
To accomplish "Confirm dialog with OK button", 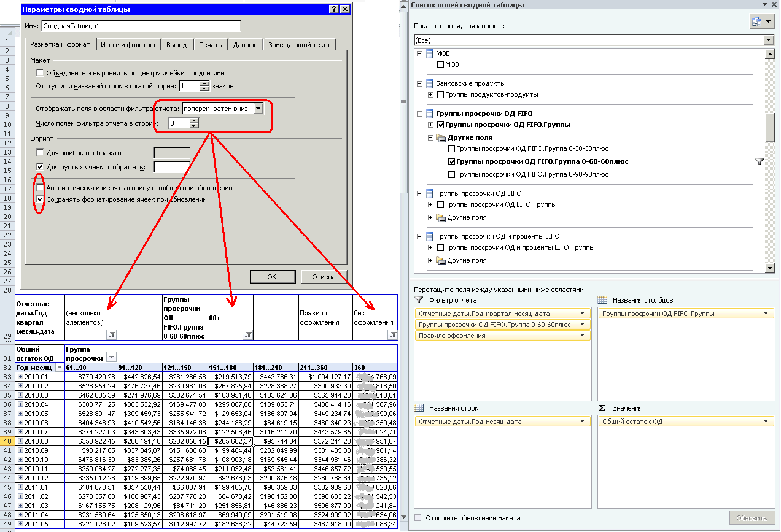I will click(x=272, y=277).
